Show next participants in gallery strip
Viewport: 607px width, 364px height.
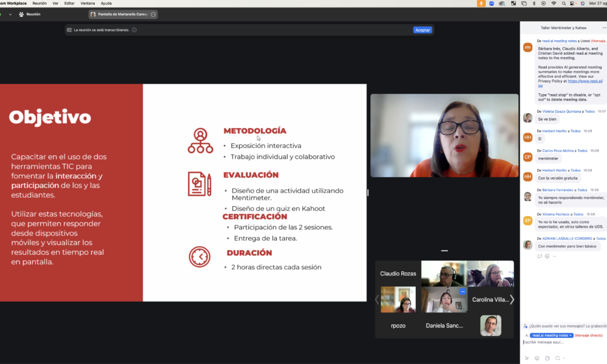coord(512,299)
